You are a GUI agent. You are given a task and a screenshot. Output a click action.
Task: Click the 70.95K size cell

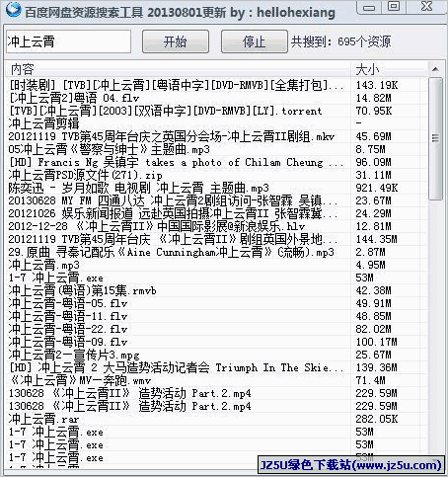click(374, 111)
